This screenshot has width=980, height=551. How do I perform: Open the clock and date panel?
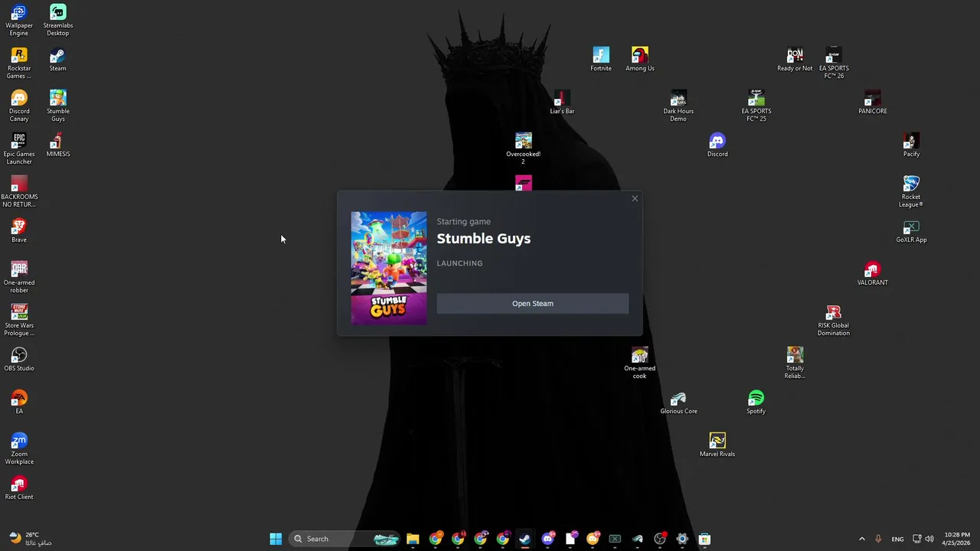pyautogui.click(x=957, y=539)
